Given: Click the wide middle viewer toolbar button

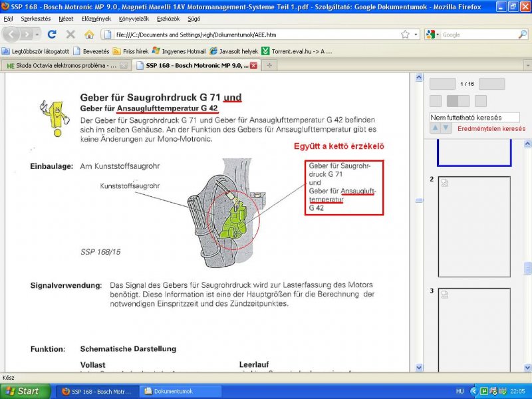Looking at the screenshot, I should 458,101.
